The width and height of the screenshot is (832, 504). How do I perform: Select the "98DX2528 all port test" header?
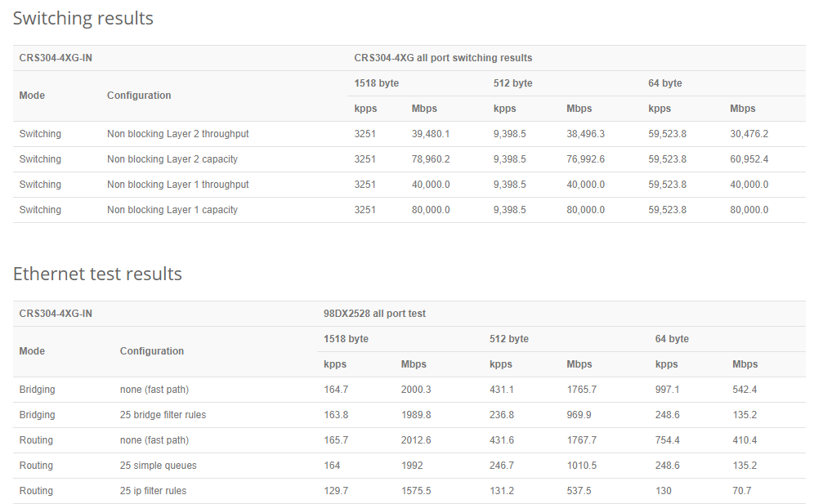pos(374,314)
